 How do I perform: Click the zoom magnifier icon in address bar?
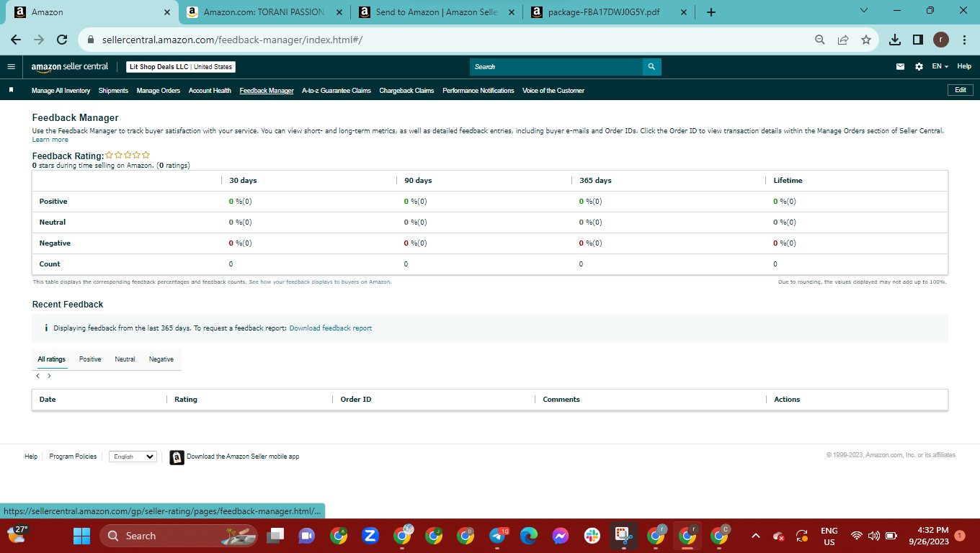pyautogui.click(x=820, y=40)
